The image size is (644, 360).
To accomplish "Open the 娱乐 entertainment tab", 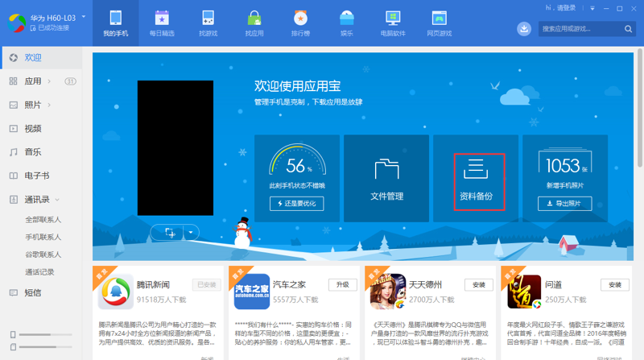I will click(x=347, y=23).
